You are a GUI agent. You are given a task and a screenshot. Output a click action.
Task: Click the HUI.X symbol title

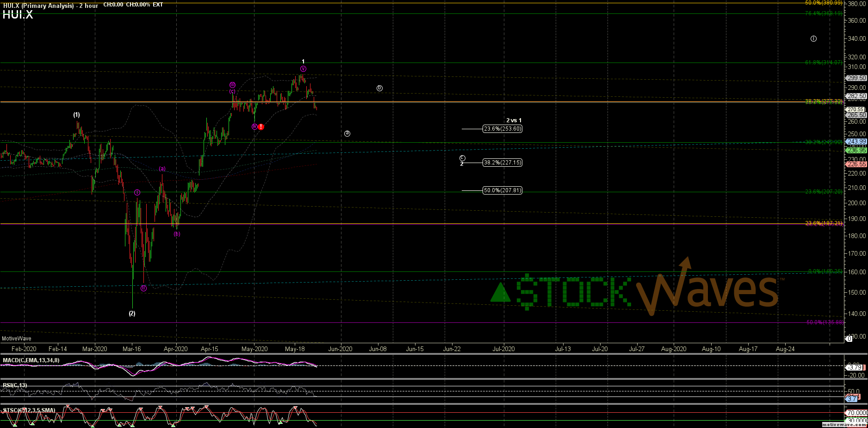point(18,15)
